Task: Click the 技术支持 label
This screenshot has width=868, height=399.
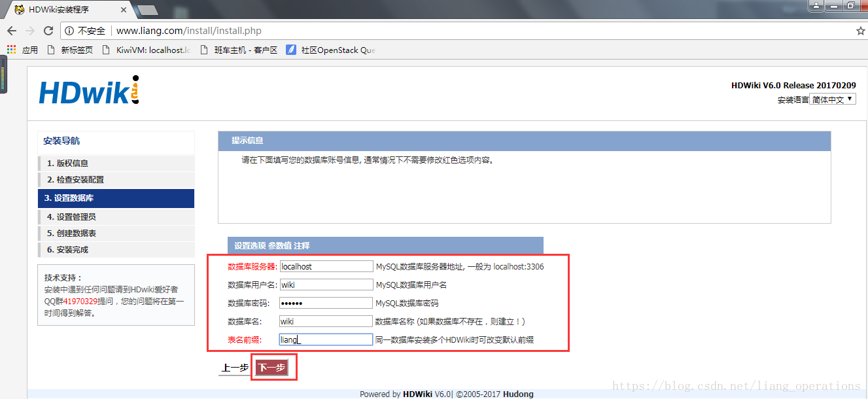Action: [x=63, y=277]
